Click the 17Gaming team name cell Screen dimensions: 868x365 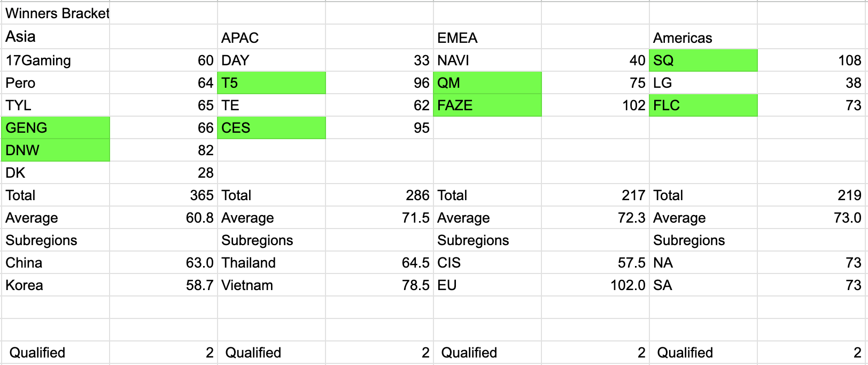tap(56, 60)
